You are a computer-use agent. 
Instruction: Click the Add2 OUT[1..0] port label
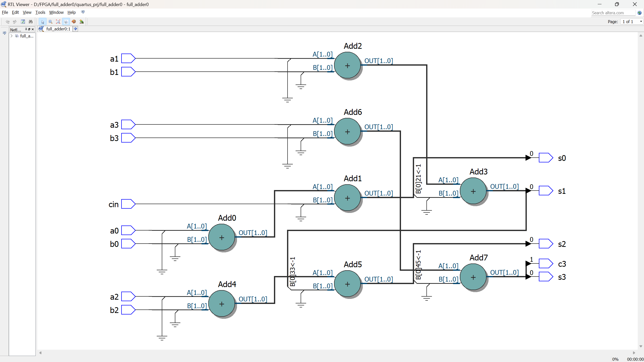click(x=379, y=61)
